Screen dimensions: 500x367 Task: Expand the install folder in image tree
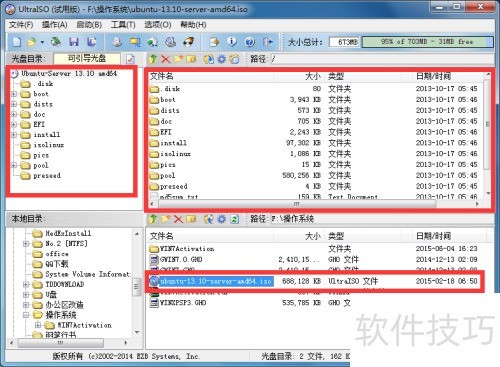click(14, 135)
